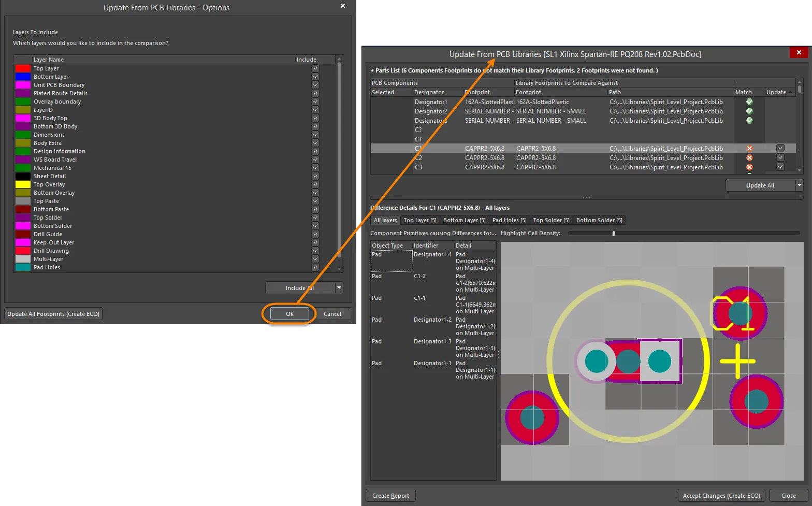812x506 pixels.
Task: Open the Update All dropdown arrow
Action: click(799, 185)
